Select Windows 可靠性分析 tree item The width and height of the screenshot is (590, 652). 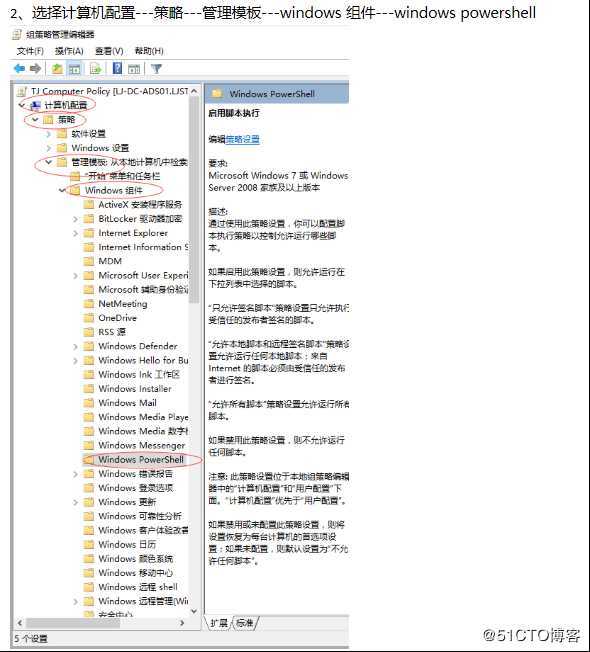coord(140,516)
